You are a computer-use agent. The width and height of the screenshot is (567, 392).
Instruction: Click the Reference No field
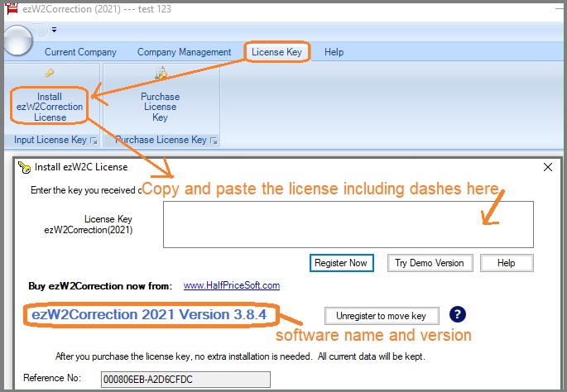pyautogui.click(x=185, y=379)
